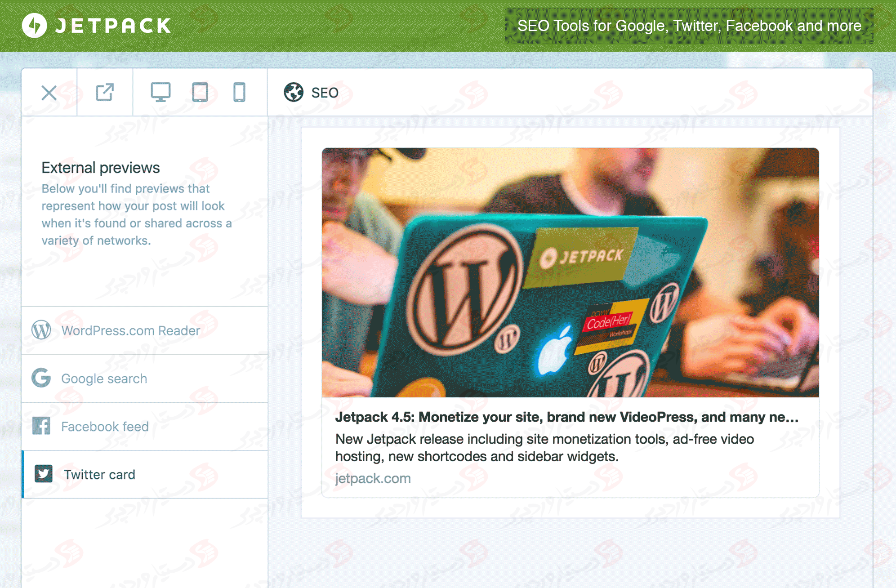This screenshot has width=896, height=588.
Task: Click the WordPress logo in the sidebar
Action: coord(42,330)
